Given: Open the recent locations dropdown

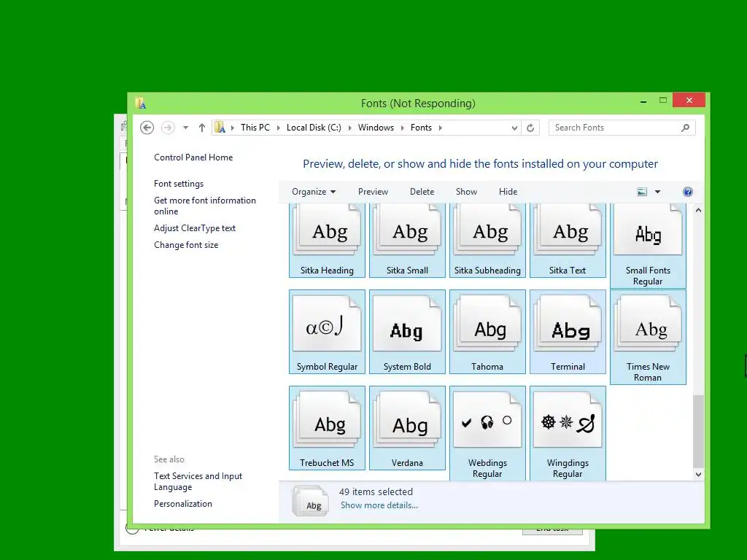Looking at the screenshot, I should (x=186, y=128).
